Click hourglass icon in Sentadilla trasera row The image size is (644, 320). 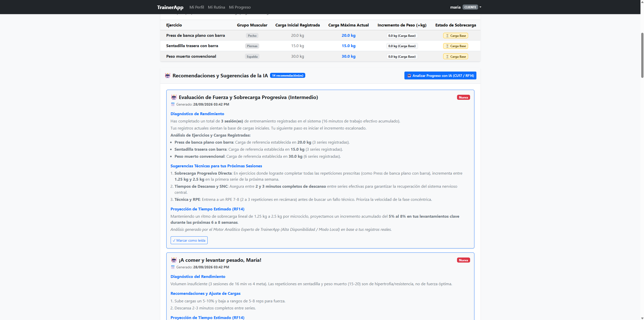[447, 46]
